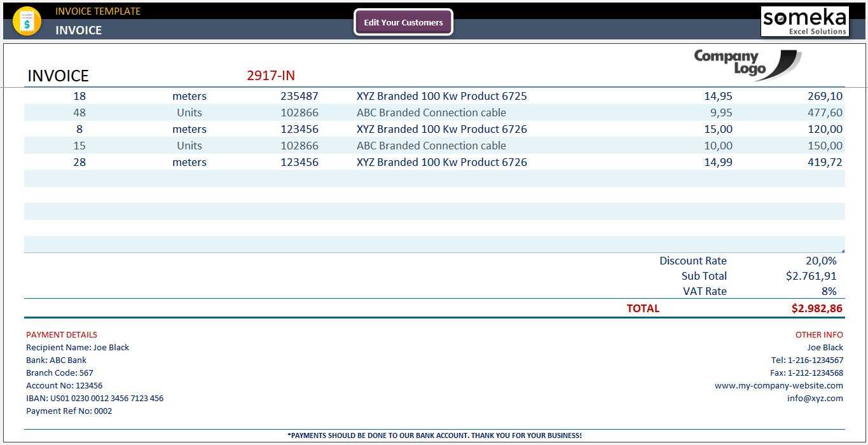Click the PAYMENT DETAILS heading
Viewport: 868px width, 445px height.
point(62,334)
